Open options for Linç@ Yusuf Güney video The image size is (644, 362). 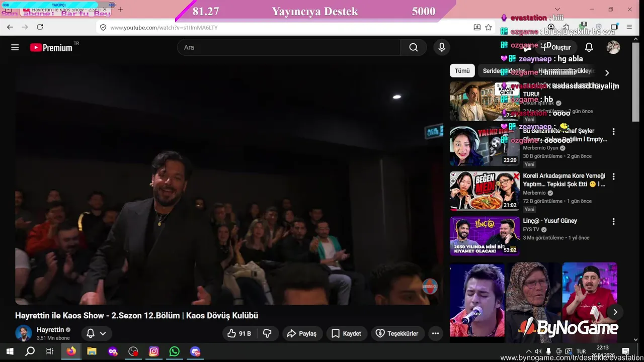(613, 221)
